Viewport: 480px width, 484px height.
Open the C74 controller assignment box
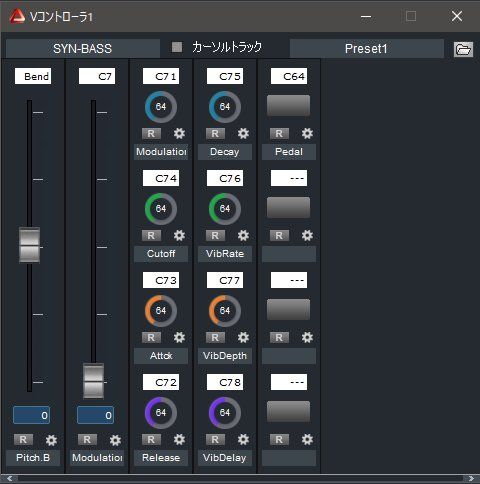tap(161, 178)
